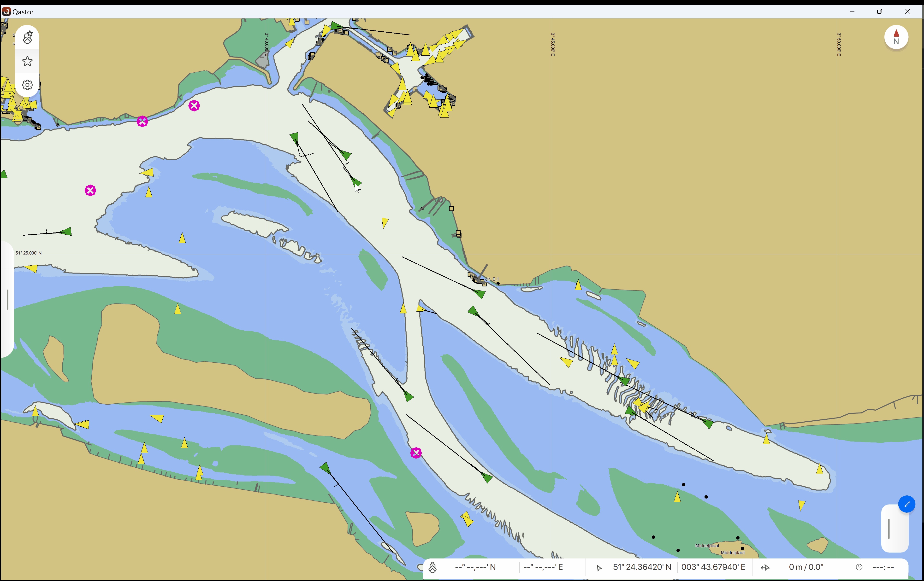This screenshot has width=924, height=581.
Task: Click the blue pencil edit button
Action: [907, 504]
